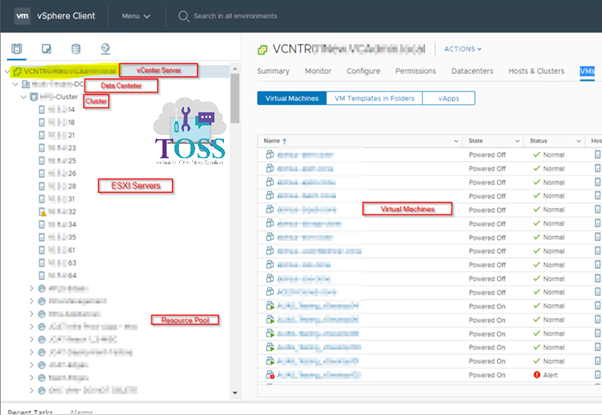The height and width of the screenshot is (415, 602).
Task: Click in the Search in all environments field
Action: point(235,16)
